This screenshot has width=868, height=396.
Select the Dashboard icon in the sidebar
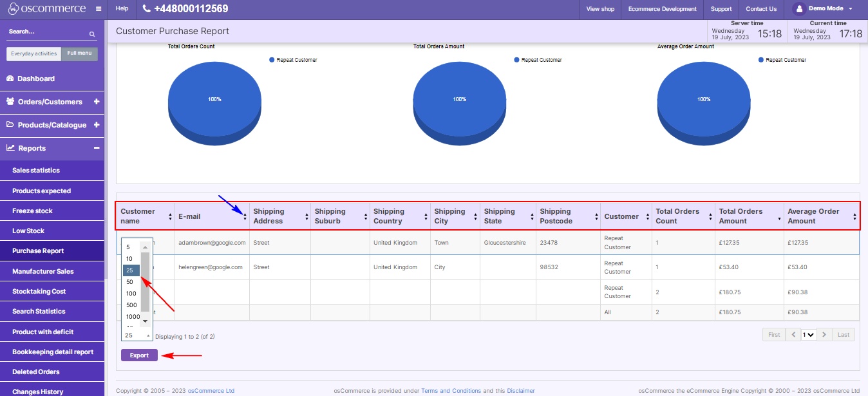10,78
